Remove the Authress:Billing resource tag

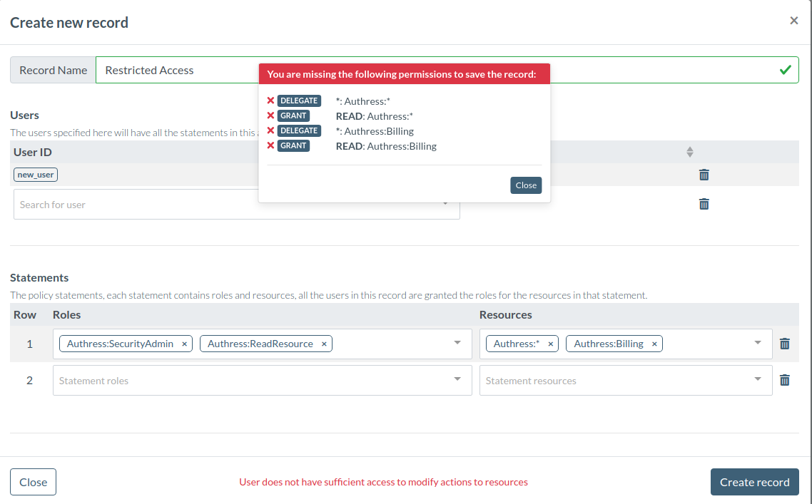point(654,343)
